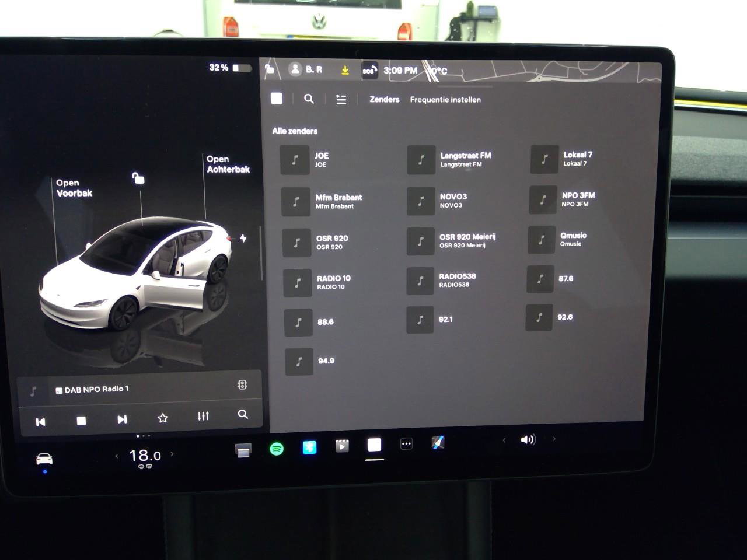Open the Theater video app
Viewport: 747px width, 560px height.
(x=342, y=446)
